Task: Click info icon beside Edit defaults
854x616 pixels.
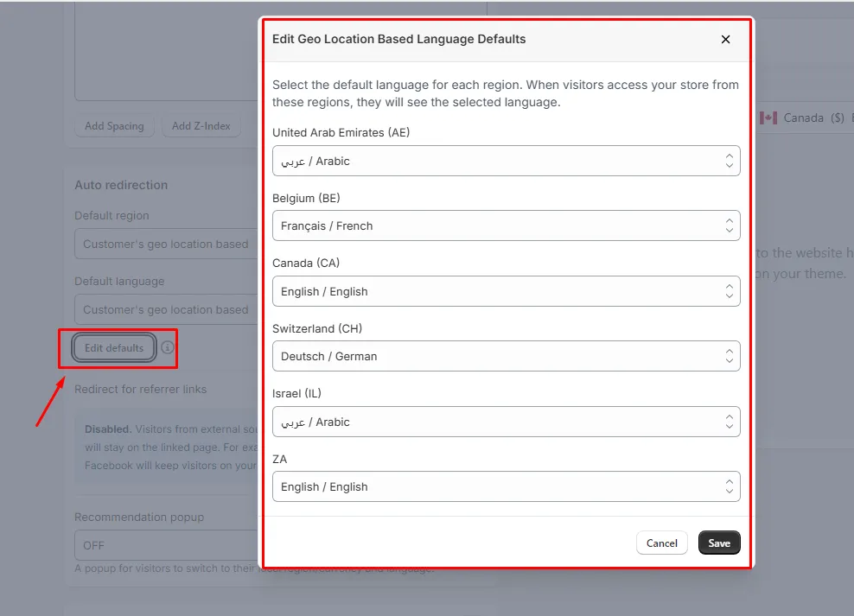Action: click(168, 347)
